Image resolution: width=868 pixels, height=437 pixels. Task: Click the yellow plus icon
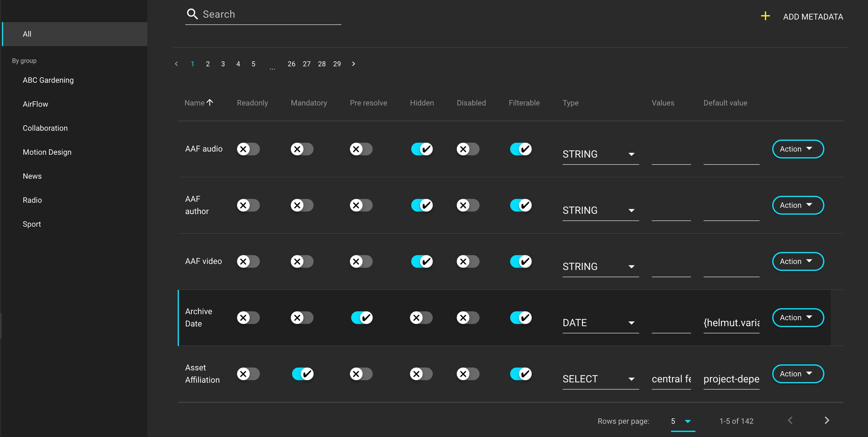click(765, 16)
